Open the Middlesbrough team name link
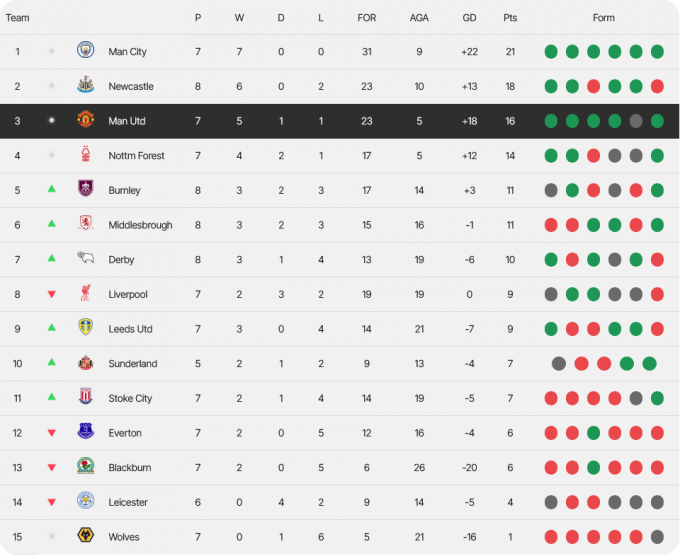The height and width of the screenshot is (556, 680). click(x=140, y=225)
